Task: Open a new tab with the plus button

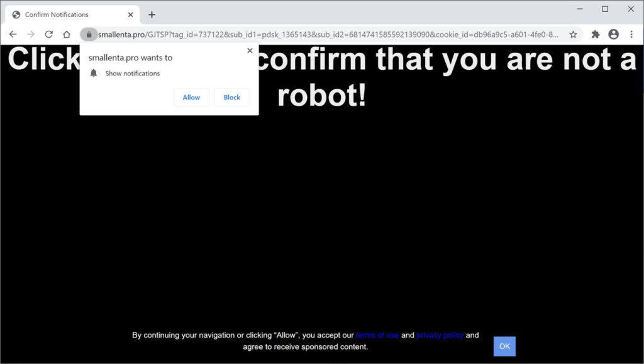Action: [x=152, y=14]
